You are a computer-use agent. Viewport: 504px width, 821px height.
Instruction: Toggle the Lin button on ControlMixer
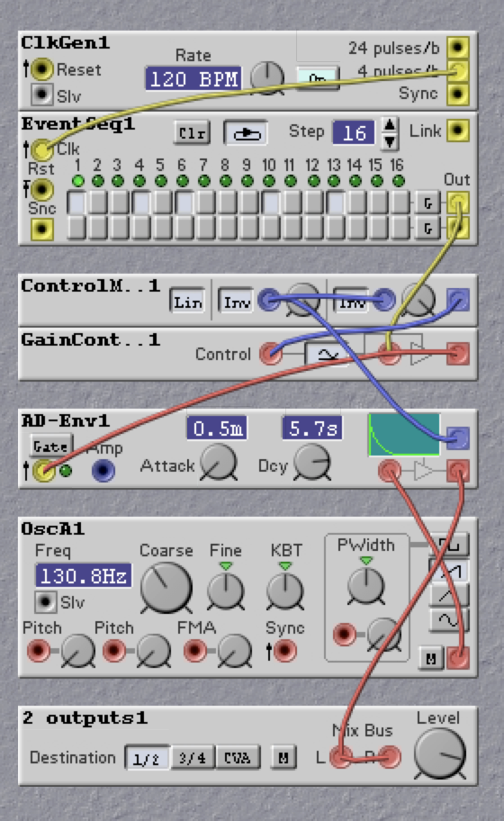187,302
